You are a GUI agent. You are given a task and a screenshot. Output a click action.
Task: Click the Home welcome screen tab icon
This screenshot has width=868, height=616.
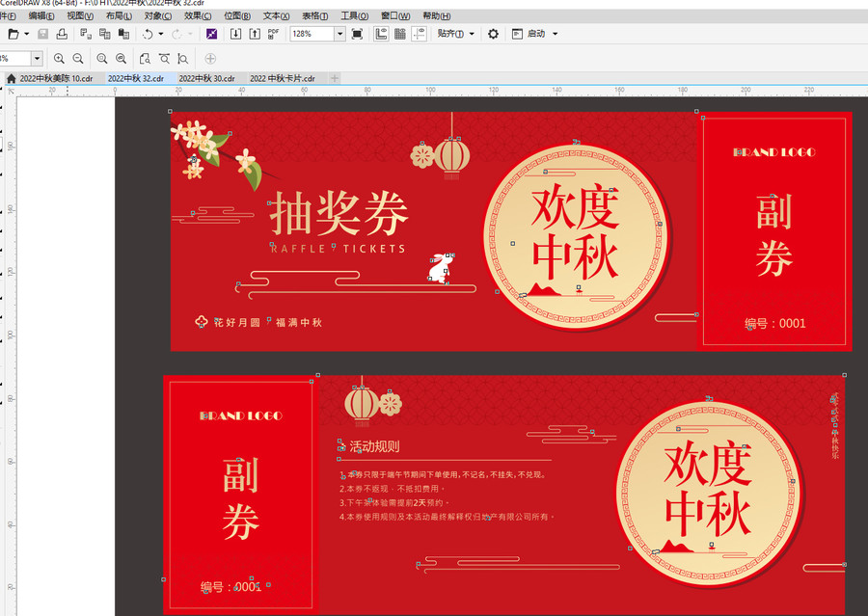click(x=11, y=79)
